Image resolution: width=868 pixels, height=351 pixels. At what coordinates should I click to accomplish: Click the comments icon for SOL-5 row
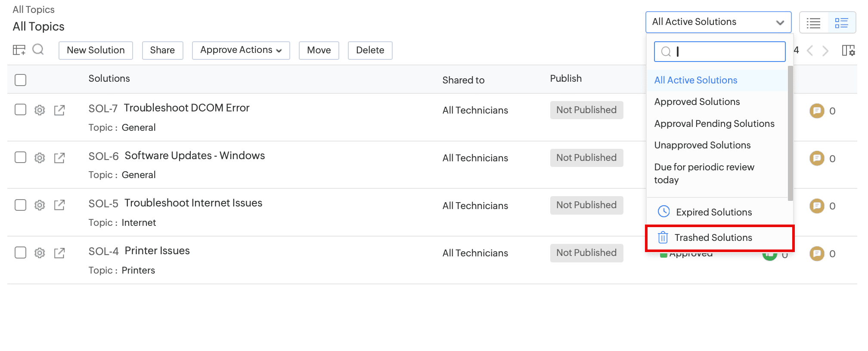point(816,206)
